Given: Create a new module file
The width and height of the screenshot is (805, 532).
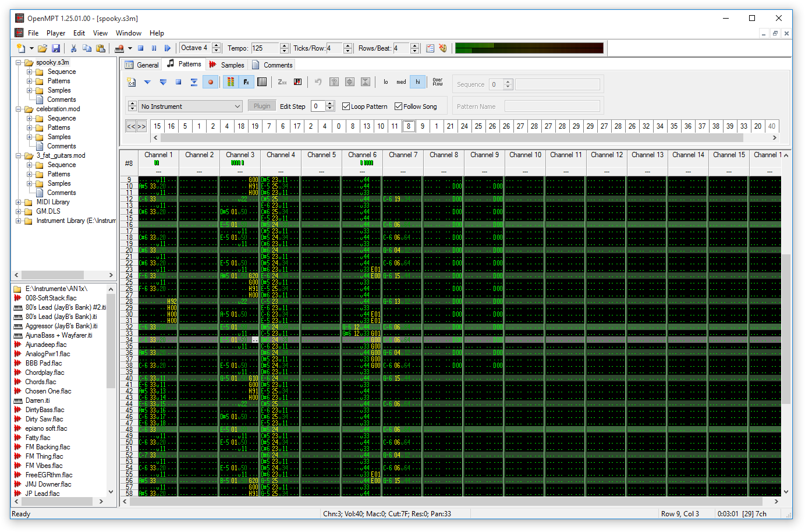Looking at the screenshot, I should pos(20,48).
